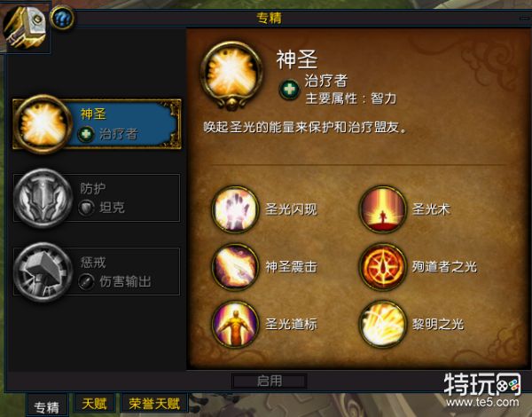Click the paladin hammer class portrait

pos(25,28)
